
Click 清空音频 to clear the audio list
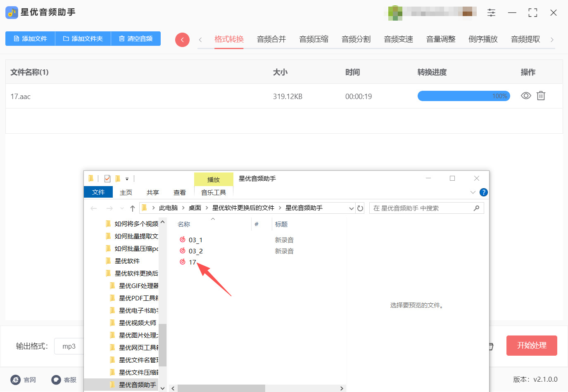[x=135, y=38]
